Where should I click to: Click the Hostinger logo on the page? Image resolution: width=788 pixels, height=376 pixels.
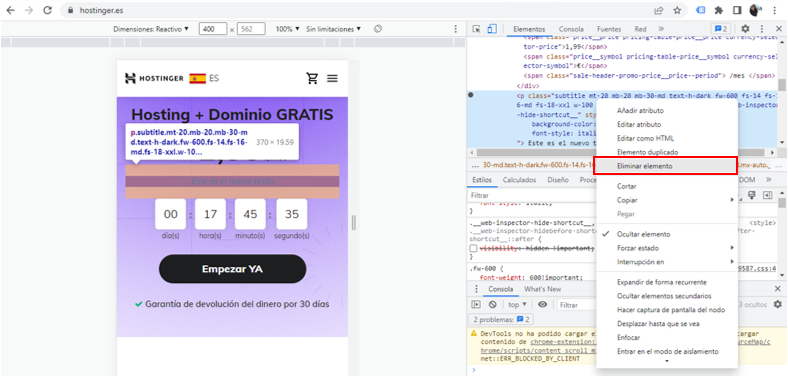coord(154,78)
